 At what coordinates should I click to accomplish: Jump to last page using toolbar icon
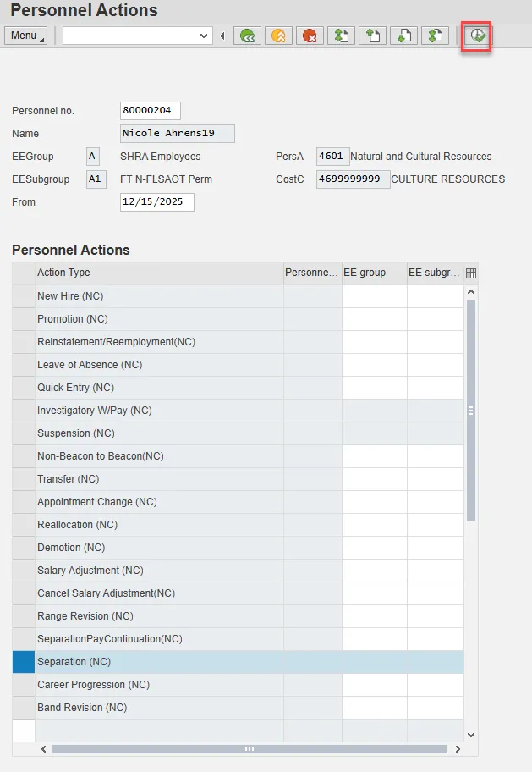435,36
